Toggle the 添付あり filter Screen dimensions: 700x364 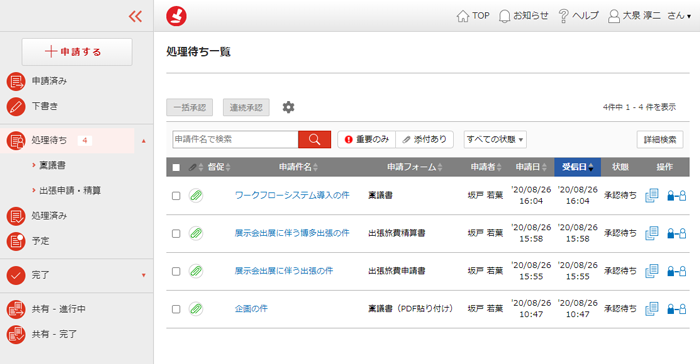click(x=425, y=139)
